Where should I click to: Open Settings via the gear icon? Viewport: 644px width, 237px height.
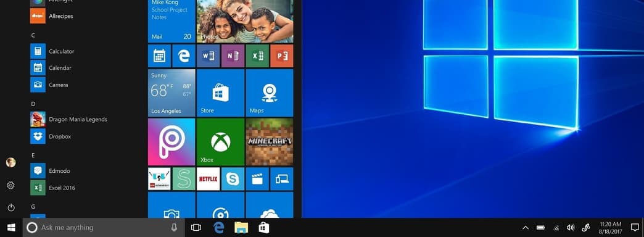tap(10, 185)
